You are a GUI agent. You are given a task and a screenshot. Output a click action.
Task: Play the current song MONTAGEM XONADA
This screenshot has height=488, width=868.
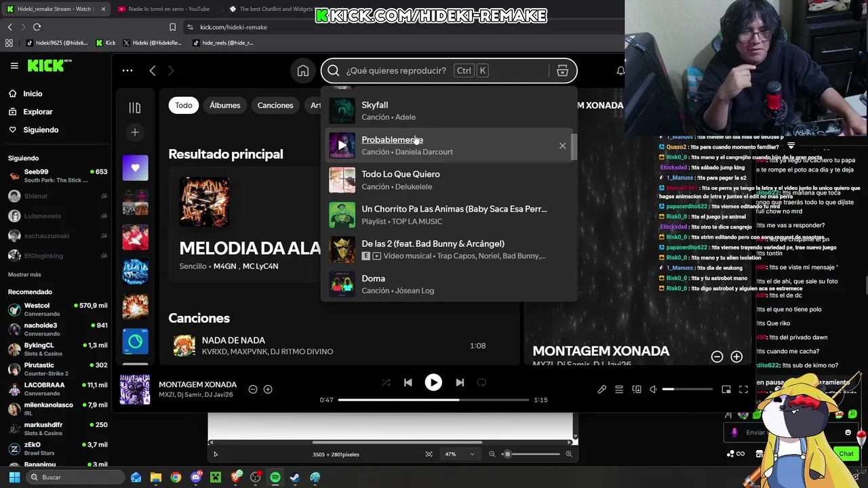pos(433,383)
